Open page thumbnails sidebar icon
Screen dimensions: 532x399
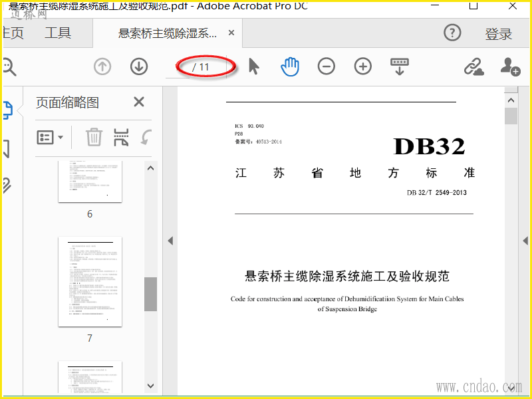(7, 110)
